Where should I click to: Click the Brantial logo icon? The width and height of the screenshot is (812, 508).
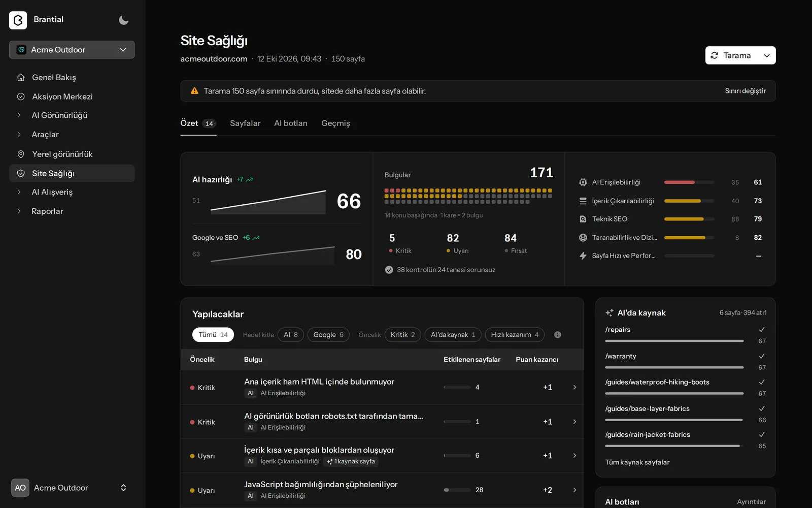tap(18, 20)
